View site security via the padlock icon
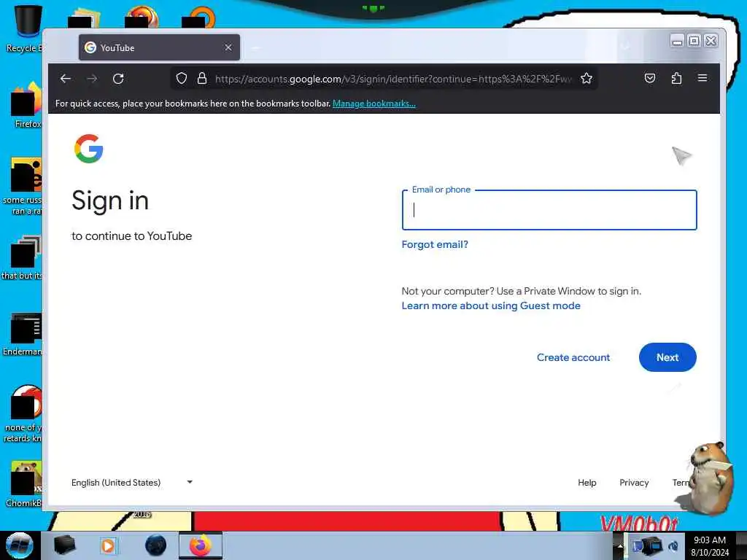 [202, 78]
